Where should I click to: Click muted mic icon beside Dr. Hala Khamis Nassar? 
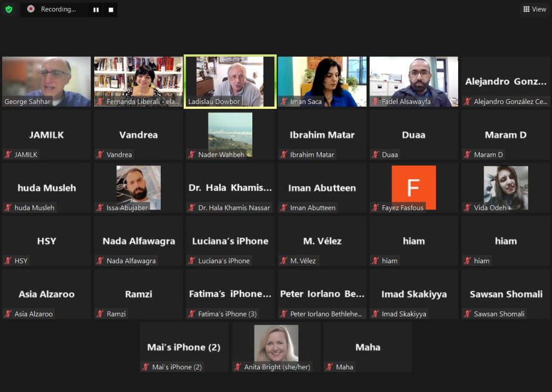[x=192, y=208]
